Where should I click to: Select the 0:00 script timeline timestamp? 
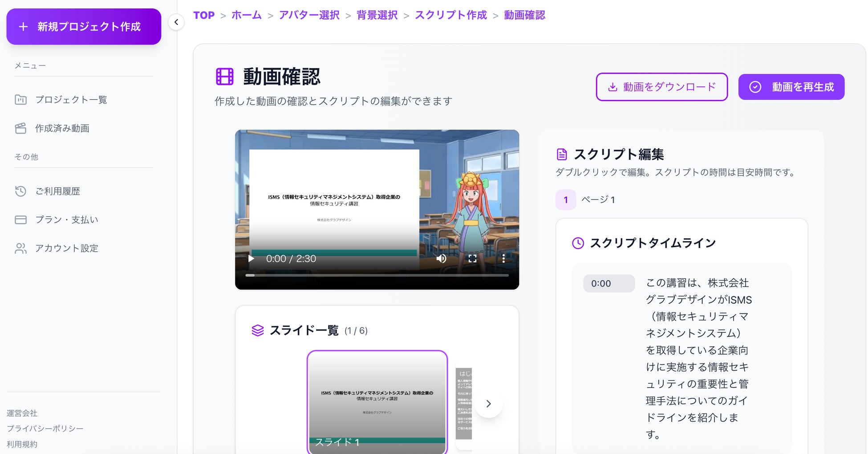608,283
